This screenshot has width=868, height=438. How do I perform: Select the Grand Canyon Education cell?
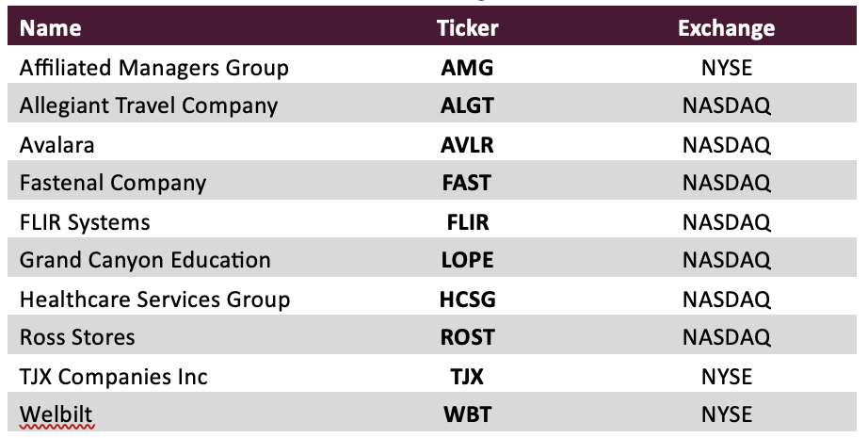tap(145, 260)
